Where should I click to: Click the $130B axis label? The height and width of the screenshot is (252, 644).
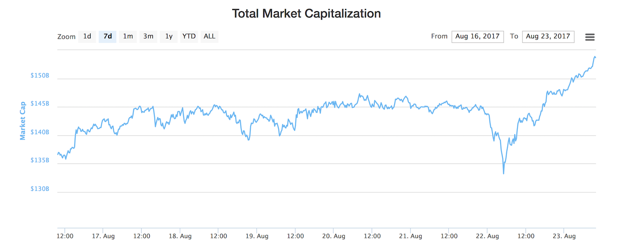click(39, 189)
